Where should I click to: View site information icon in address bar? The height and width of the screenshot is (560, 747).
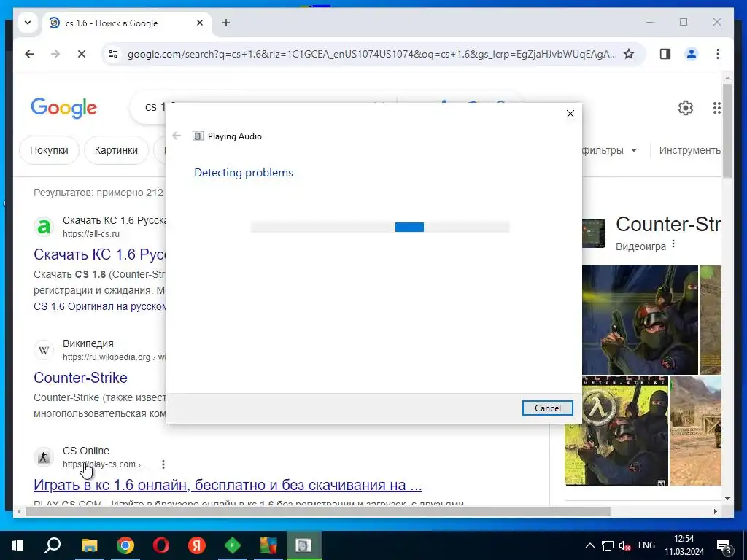(113, 54)
